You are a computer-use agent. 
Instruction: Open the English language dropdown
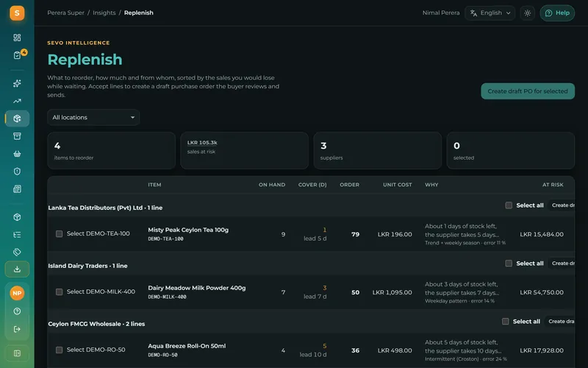[x=490, y=13]
